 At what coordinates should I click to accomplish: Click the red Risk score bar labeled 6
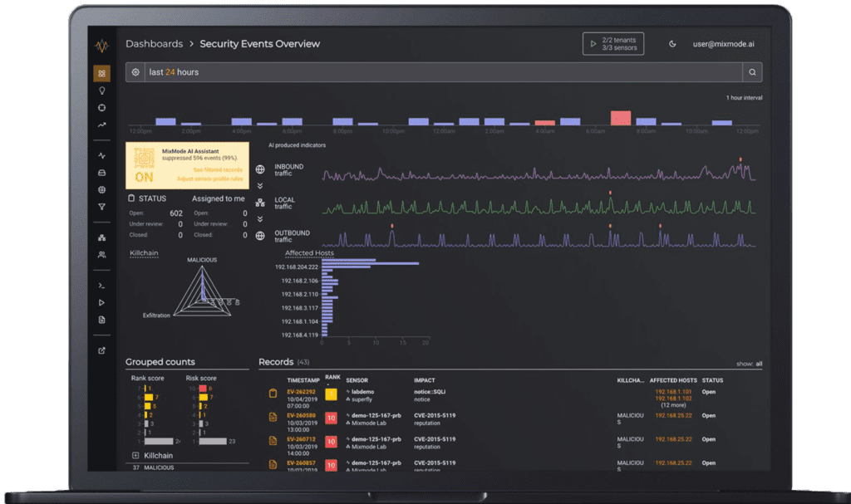203,389
